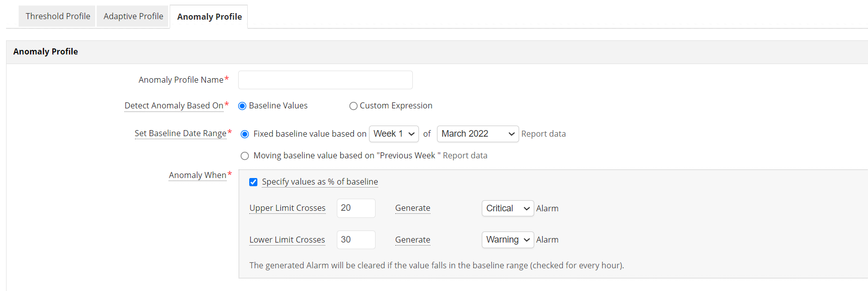Open the Week 1 dropdown
The width and height of the screenshot is (868, 291).
click(394, 134)
